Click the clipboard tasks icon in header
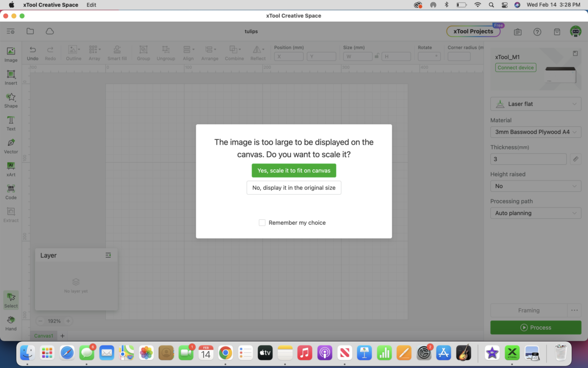 pyautogui.click(x=517, y=32)
